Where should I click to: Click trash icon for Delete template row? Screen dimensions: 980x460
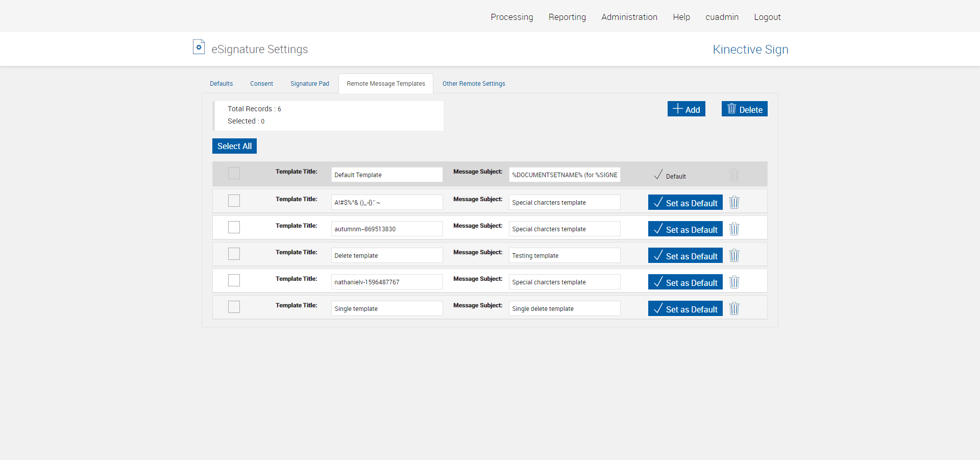(x=734, y=255)
